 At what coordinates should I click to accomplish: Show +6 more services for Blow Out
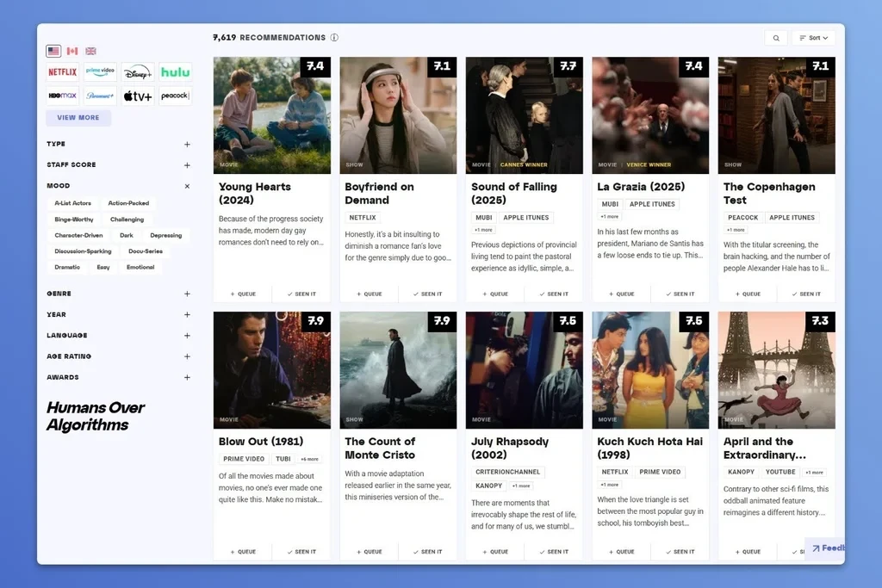(309, 459)
